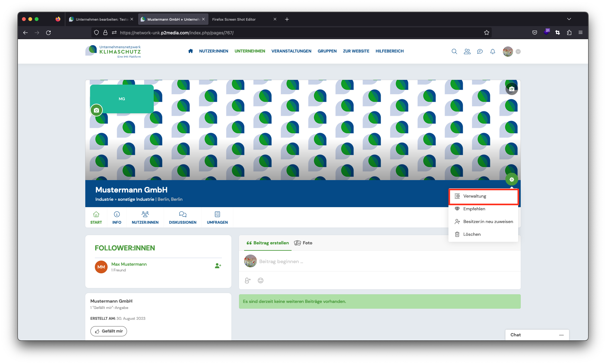606x364 pixels.
Task: Open messages speech bubble icon
Action: pos(480,52)
